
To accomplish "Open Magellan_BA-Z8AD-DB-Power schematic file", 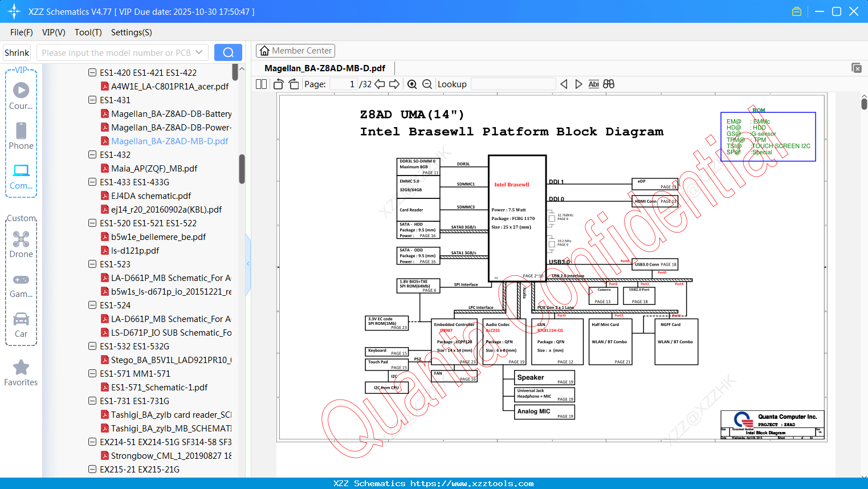I will pos(171,127).
